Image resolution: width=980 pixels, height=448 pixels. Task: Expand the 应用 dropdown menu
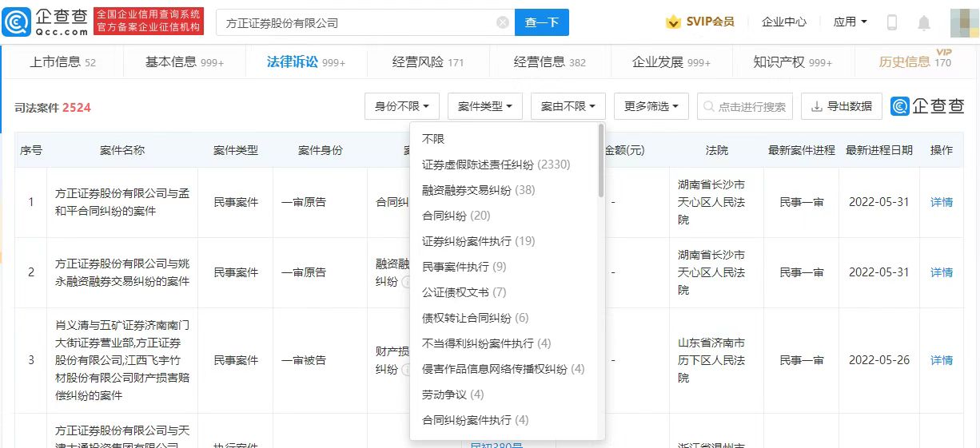pos(851,22)
